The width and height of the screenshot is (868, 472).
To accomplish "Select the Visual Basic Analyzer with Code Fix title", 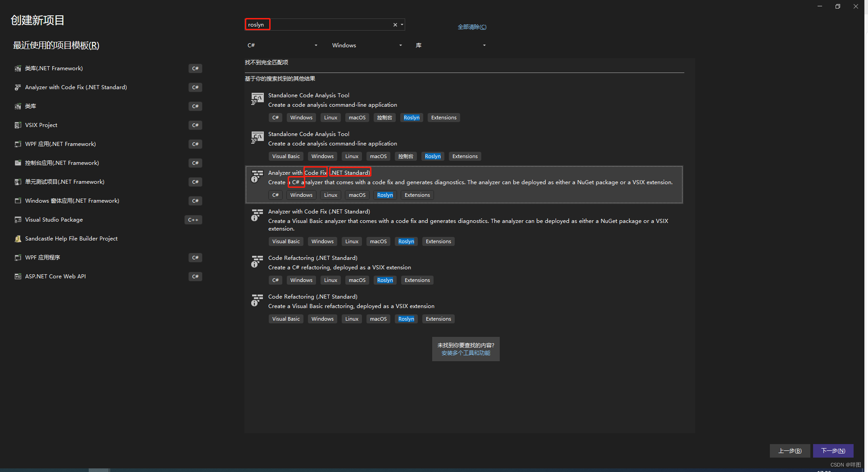I will coord(319,212).
